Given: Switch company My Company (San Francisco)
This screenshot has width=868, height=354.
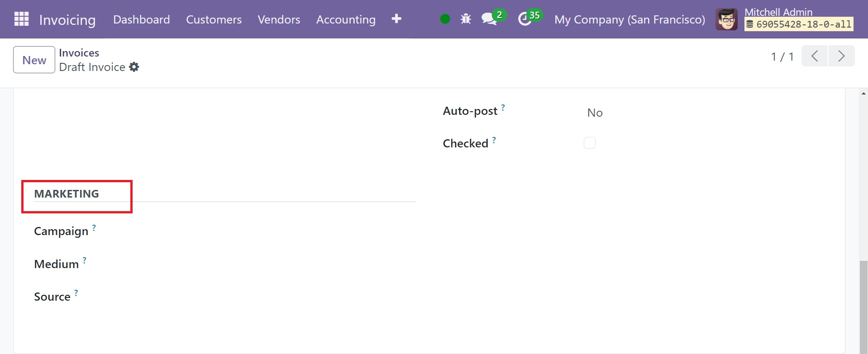Looking at the screenshot, I should coord(630,19).
